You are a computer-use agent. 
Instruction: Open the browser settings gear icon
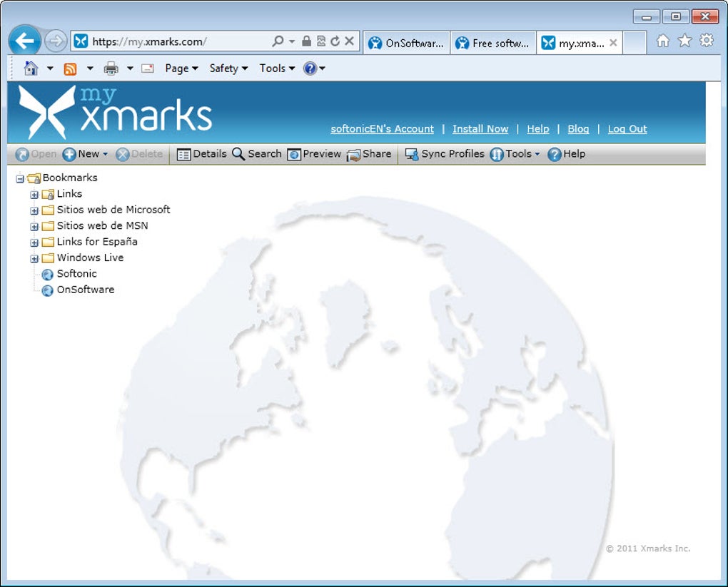(707, 41)
